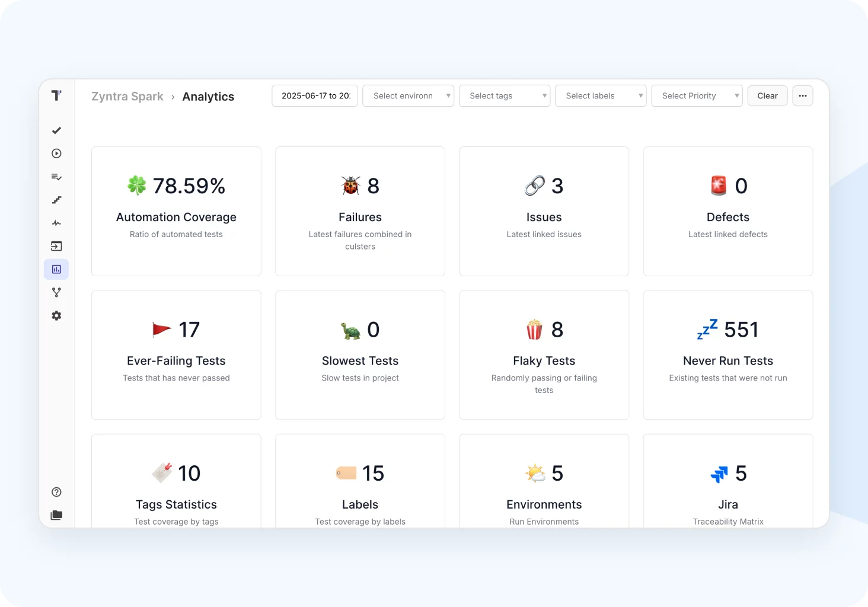Open the pulse activity icon in sidebar

[56, 223]
